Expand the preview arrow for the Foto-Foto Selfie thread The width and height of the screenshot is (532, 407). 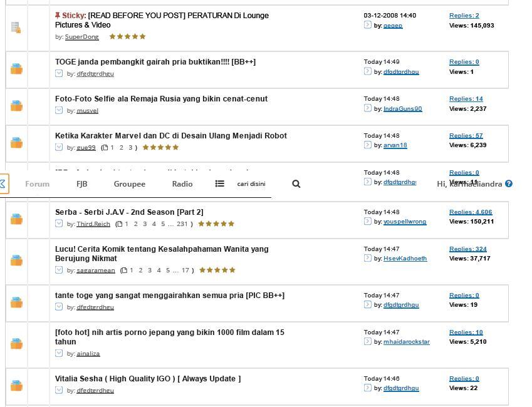click(x=59, y=110)
